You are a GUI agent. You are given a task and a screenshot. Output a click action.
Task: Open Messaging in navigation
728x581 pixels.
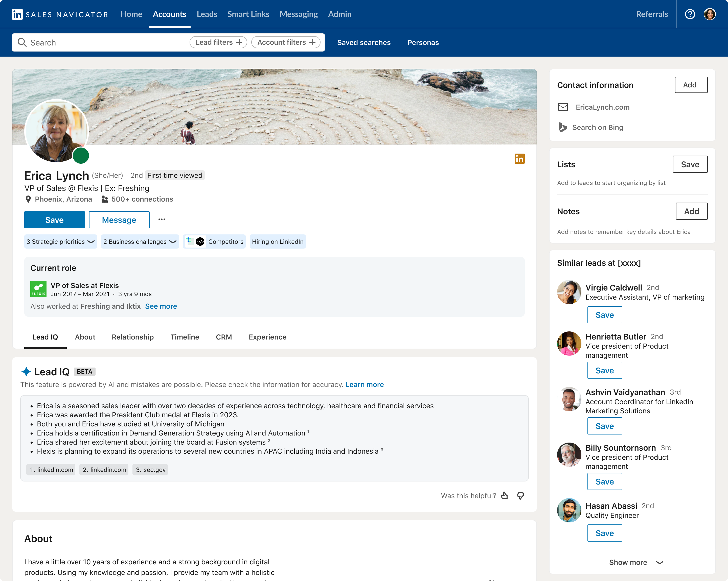pyautogui.click(x=299, y=14)
